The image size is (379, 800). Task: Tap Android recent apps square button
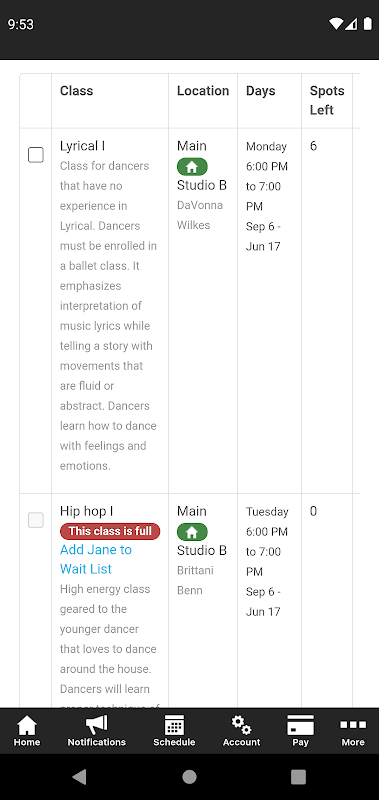click(x=298, y=777)
